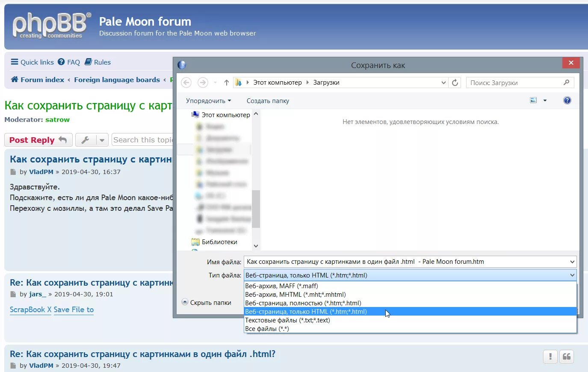Click the Имя файла input field
Image resolution: width=588 pixels, height=372 pixels.
406,262
